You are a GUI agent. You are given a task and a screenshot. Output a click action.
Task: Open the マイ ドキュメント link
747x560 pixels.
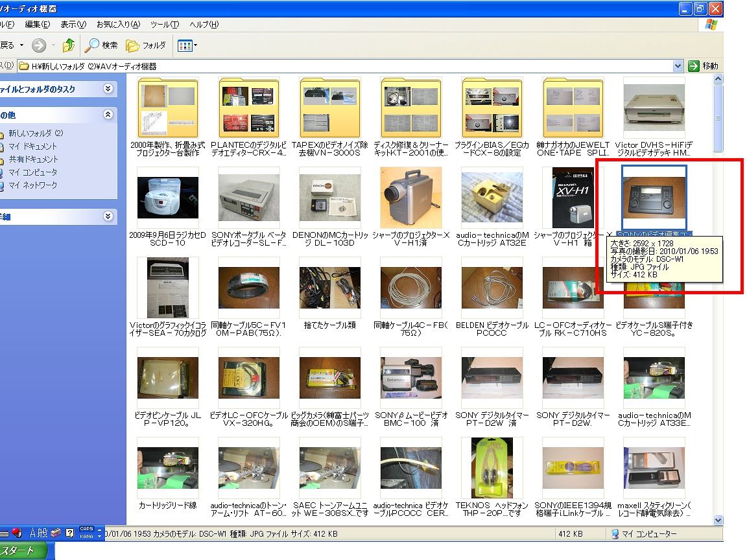tap(32, 146)
